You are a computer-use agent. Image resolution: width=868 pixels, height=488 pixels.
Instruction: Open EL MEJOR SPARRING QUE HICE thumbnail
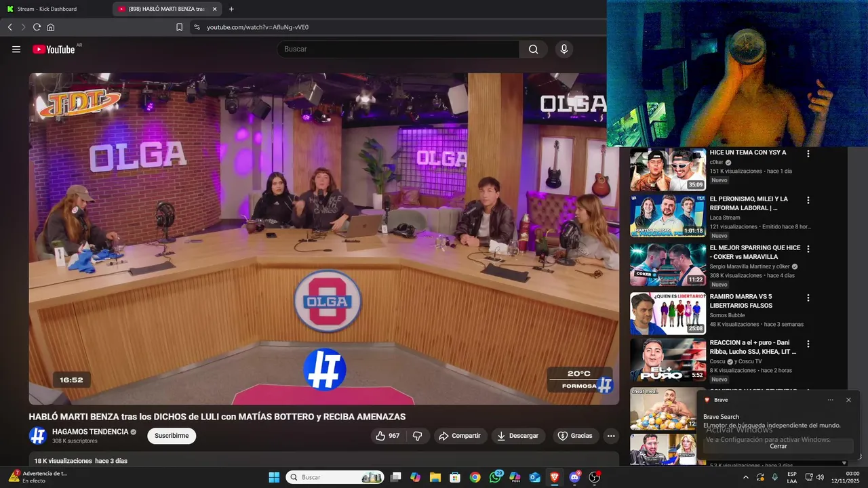(x=668, y=265)
